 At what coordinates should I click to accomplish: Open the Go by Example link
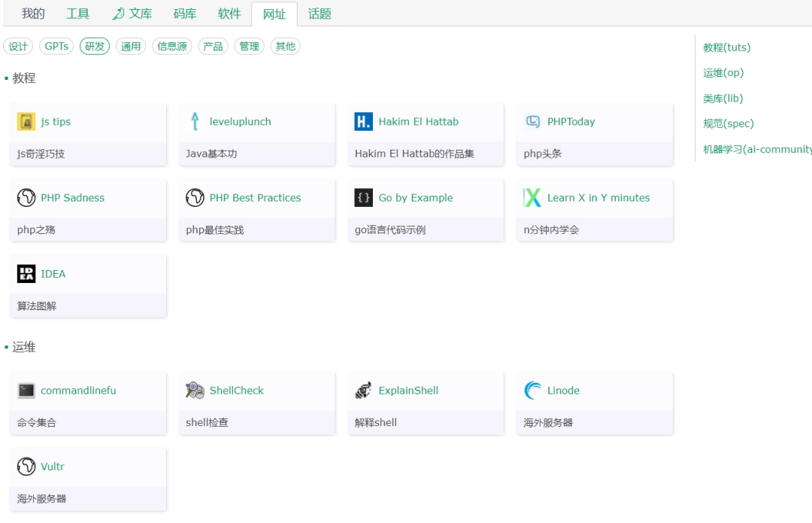(x=416, y=198)
